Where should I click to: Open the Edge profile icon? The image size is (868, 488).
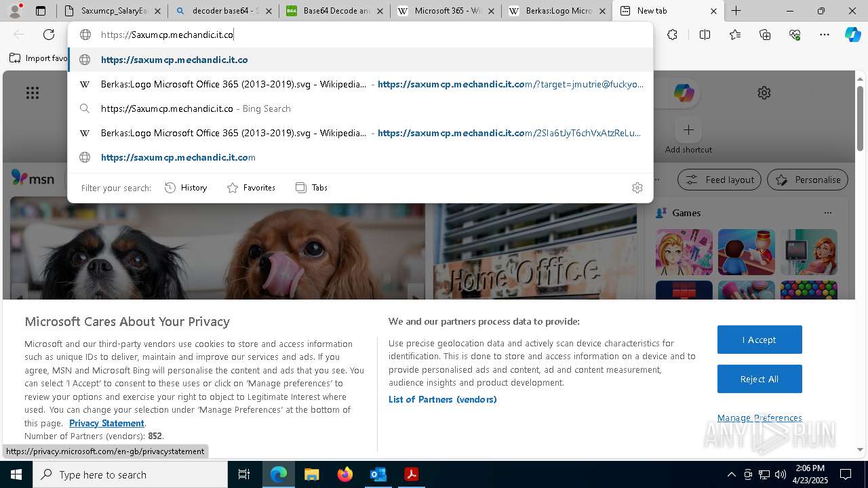pyautogui.click(x=15, y=11)
